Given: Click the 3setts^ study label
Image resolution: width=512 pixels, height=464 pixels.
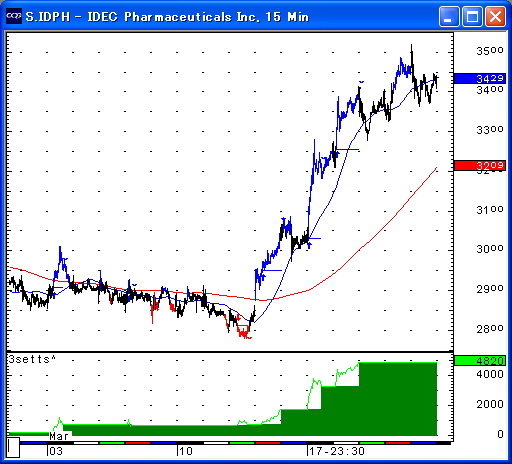Looking at the screenshot, I should (x=32, y=359).
